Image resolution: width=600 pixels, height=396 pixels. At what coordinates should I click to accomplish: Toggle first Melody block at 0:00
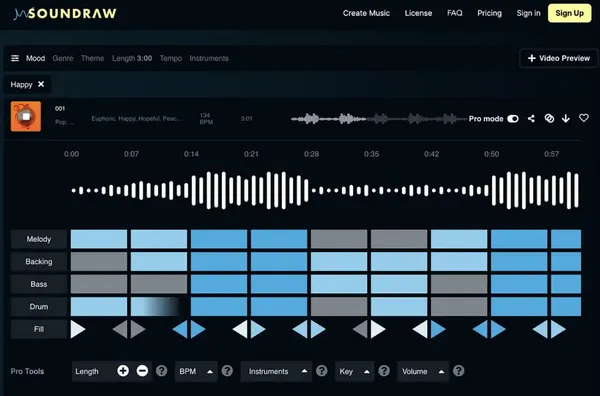coord(99,239)
